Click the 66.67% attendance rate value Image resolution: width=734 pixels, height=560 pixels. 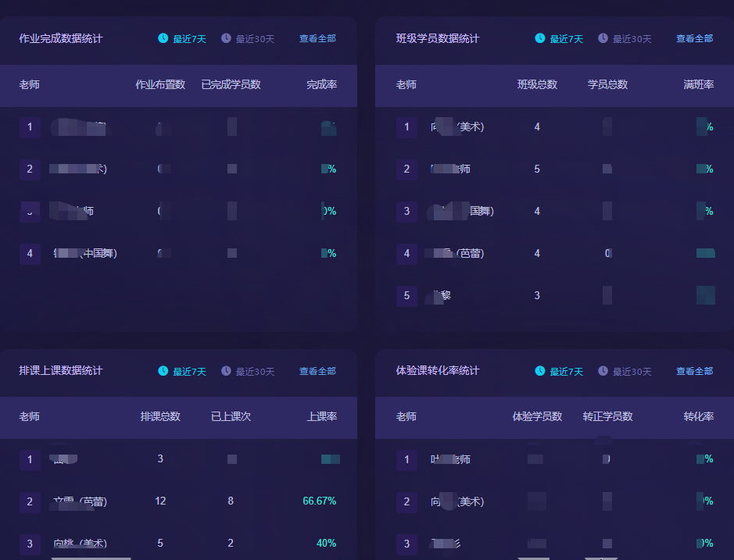319,501
